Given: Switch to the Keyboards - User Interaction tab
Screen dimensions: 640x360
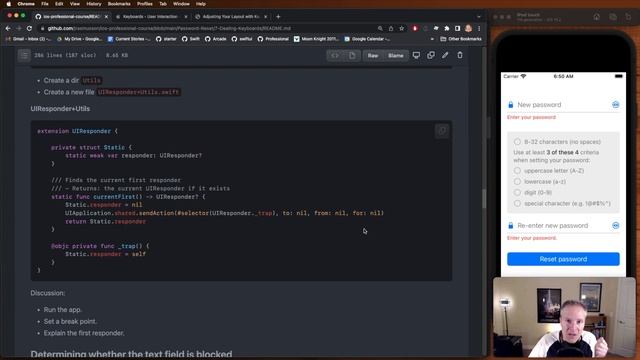Looking at the screenshot, I should [150, 17].
